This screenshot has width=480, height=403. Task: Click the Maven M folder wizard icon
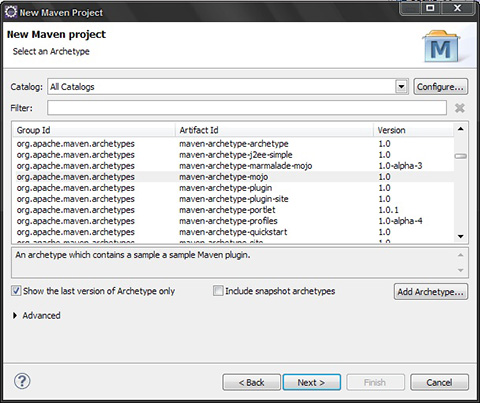(x=441, y=47)
